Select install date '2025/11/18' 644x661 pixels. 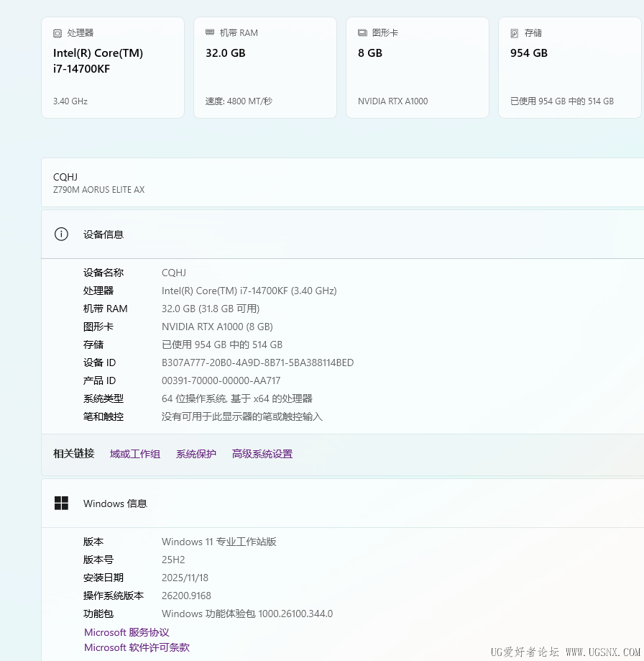(x=185, y=578)
